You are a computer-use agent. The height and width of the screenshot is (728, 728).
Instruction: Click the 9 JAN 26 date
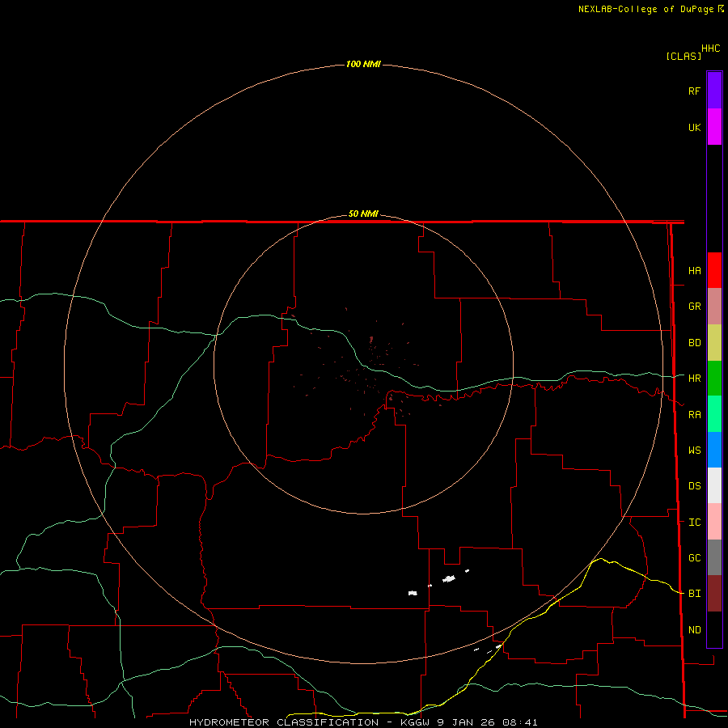[x=466, y=722]
